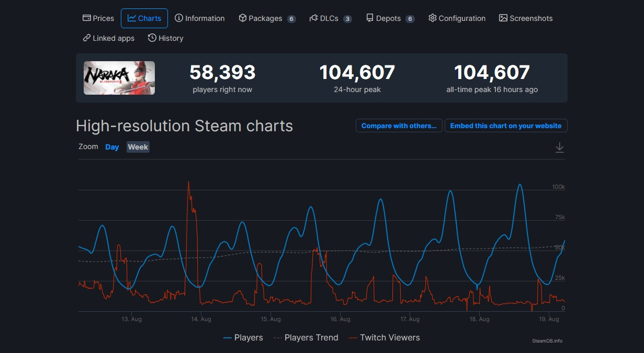Click the DLCs megaphone icon

314,18
